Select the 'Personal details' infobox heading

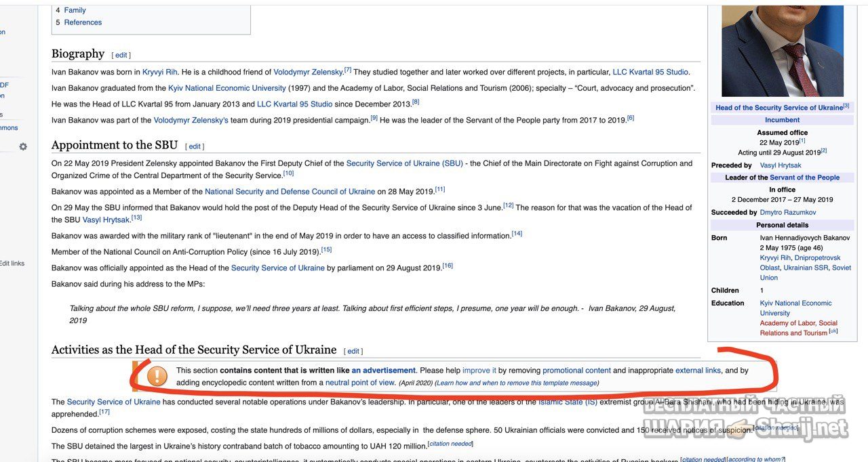[782, 225]
